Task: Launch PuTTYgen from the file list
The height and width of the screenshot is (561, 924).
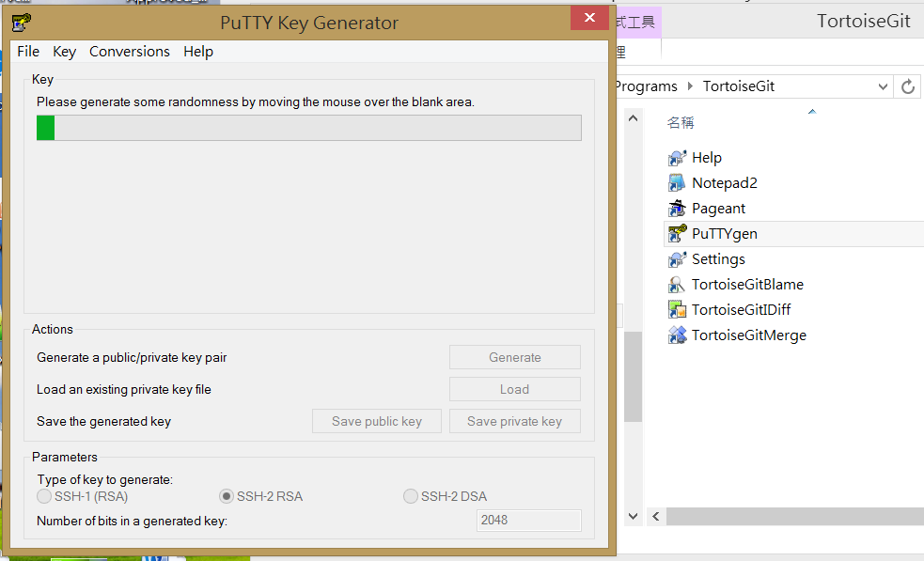Action: tap(724, 233)
